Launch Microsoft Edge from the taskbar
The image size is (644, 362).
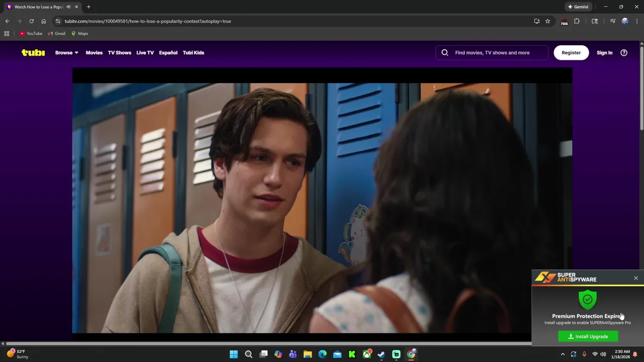click(x=323, y=354)
